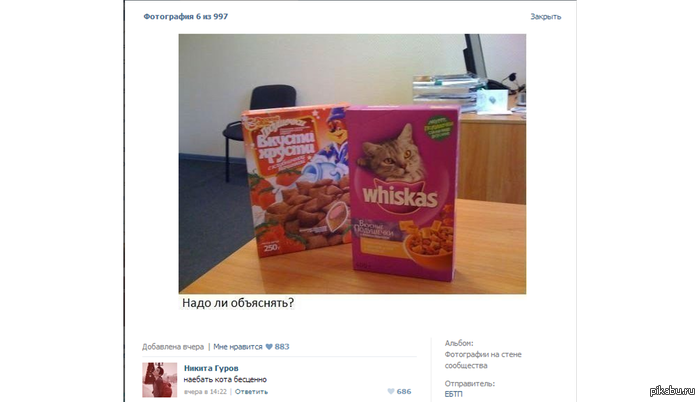
Task: Show comment likes via the 686 count
Action: [x=404, y=392]
